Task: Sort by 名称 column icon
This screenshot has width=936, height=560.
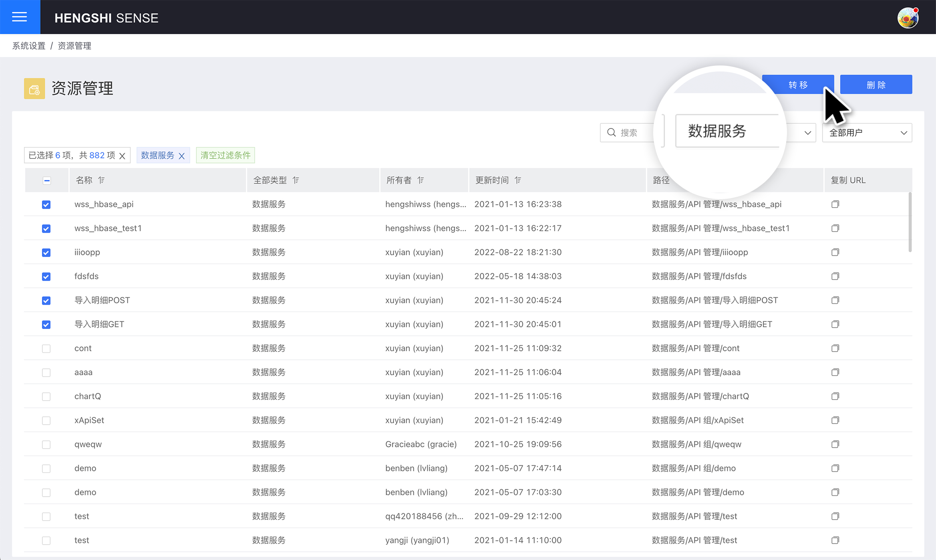Action: [x=101, y=180]
